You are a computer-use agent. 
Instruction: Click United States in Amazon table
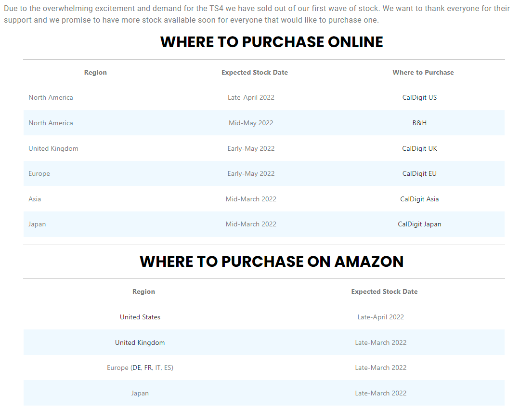[x=140, y=317]
